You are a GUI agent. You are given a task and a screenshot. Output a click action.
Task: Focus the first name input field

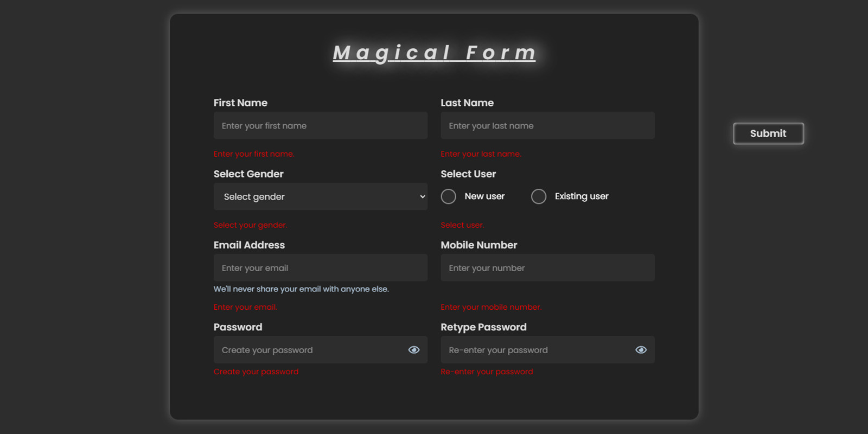point(320,126)
